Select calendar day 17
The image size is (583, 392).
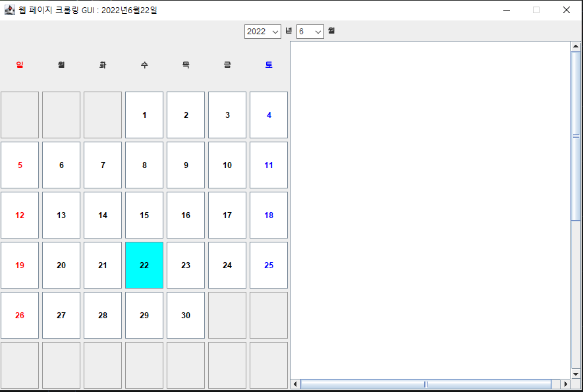pos(227,215)
